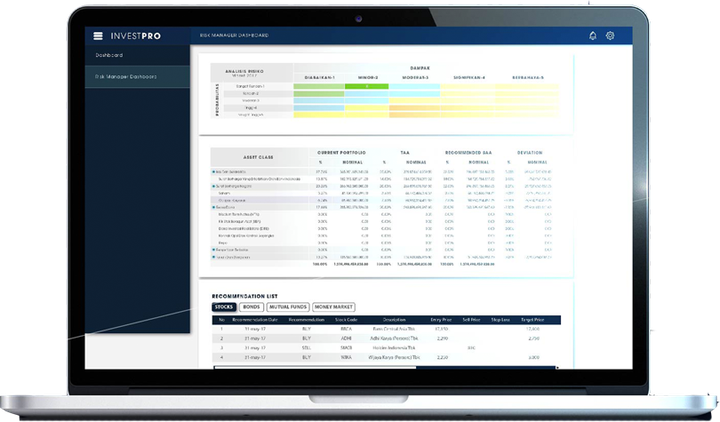The height and width of the screenshot is (422, 720).
Task: Click the InvestPro logo
Action: click(x=135, y=36)
